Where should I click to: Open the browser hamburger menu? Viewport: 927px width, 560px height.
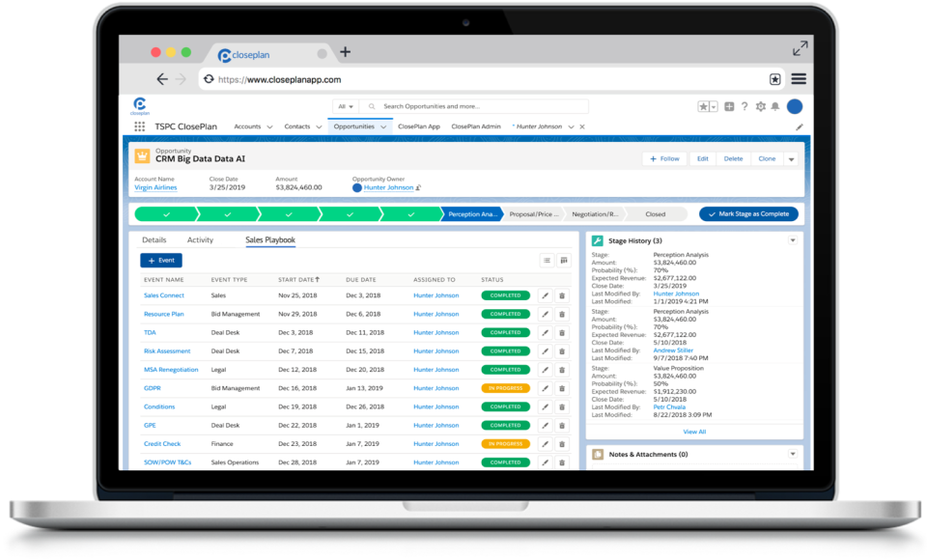point(799,79)
